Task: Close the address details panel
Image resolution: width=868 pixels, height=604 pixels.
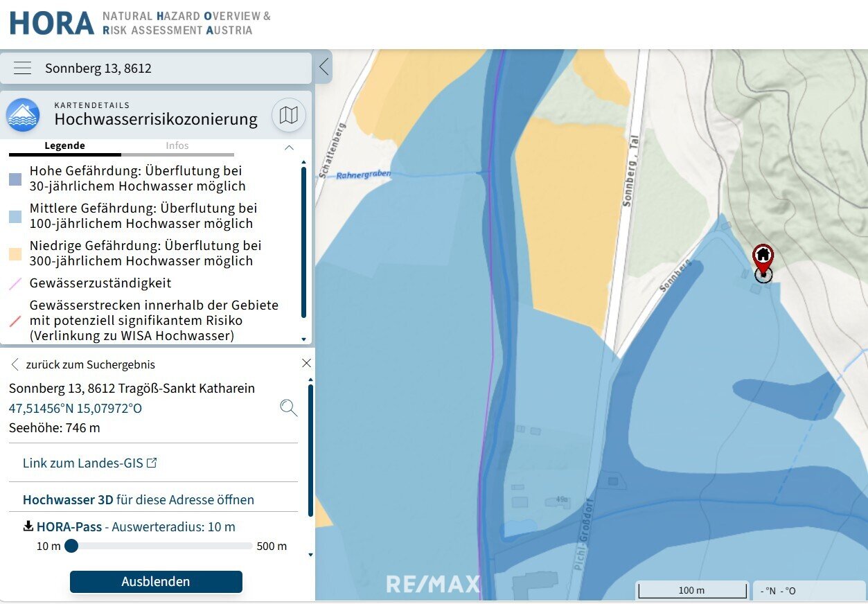Action: point(306,364)
